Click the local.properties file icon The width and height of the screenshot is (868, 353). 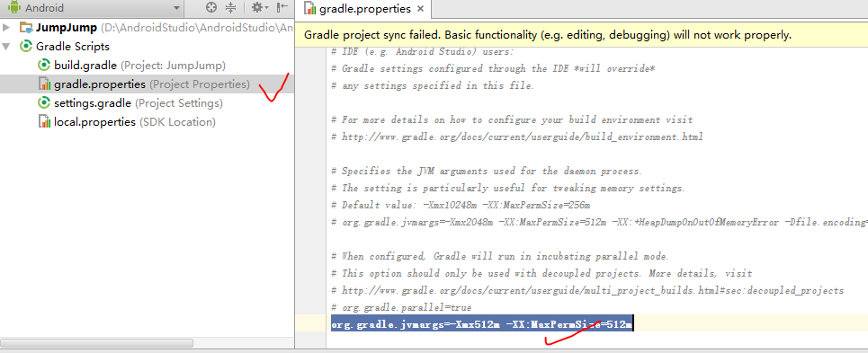(44, 121)
